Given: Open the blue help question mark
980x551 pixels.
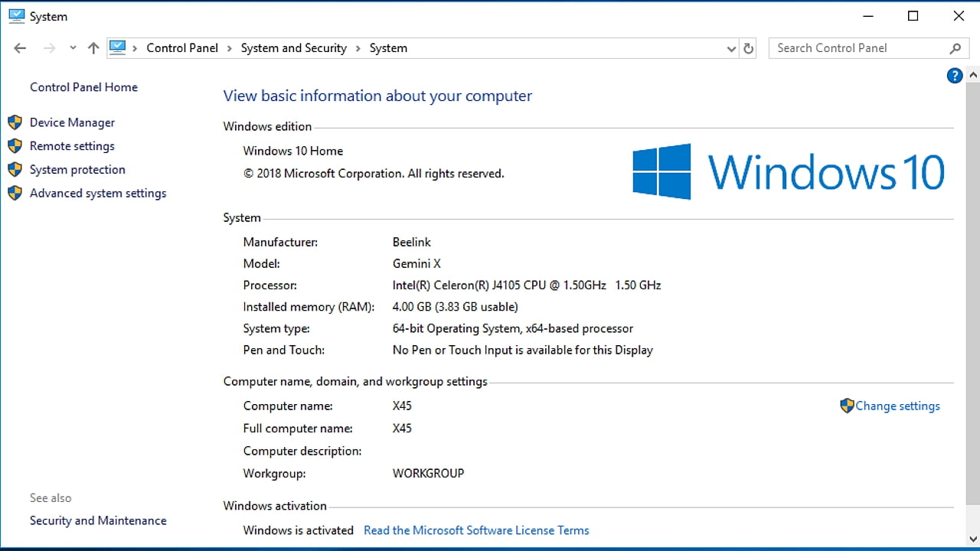Looking at the screenshot, I should click(x=954, y=76).
